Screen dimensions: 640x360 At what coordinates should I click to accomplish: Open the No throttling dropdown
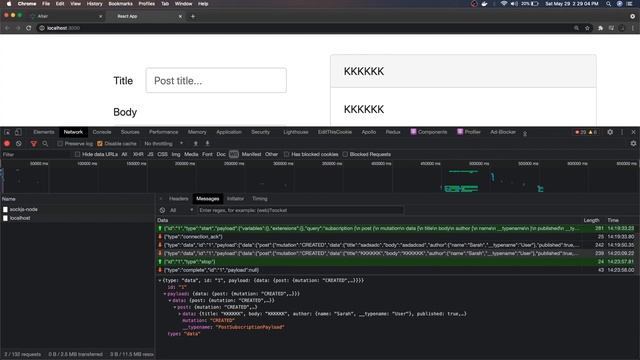click(164, 144)
